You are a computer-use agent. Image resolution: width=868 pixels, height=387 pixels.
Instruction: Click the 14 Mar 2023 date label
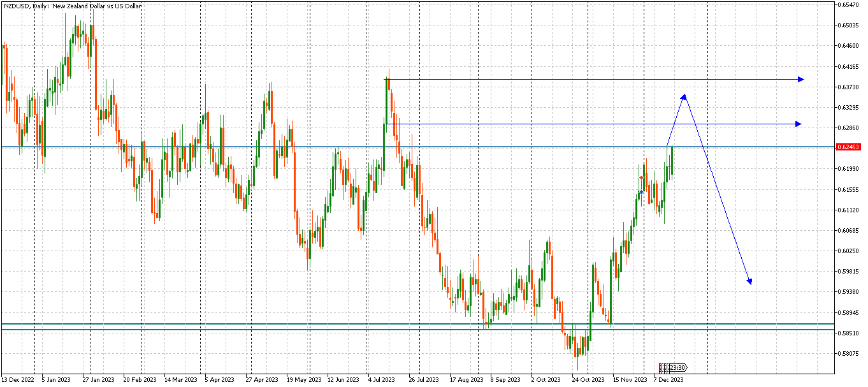tap(180, 379)
